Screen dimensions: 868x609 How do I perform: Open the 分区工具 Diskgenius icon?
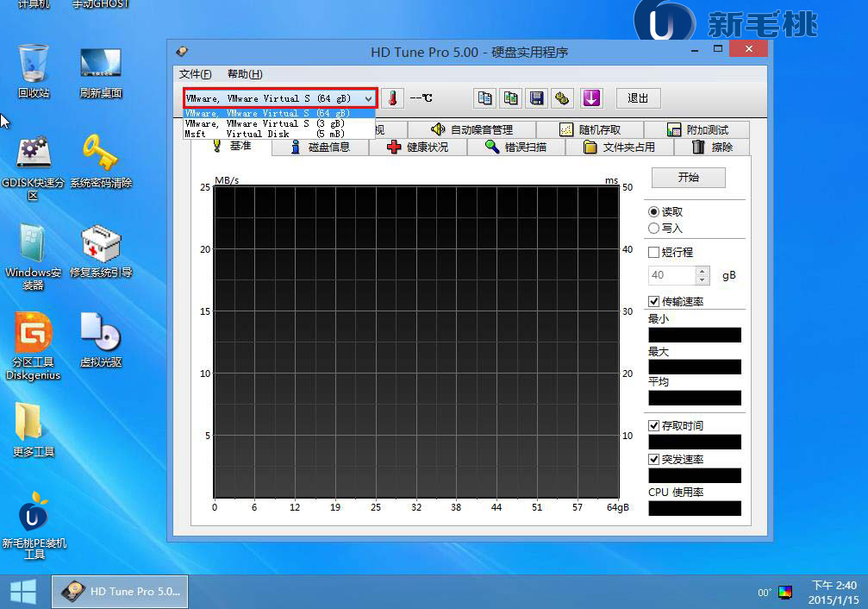(x=34, y=347)
